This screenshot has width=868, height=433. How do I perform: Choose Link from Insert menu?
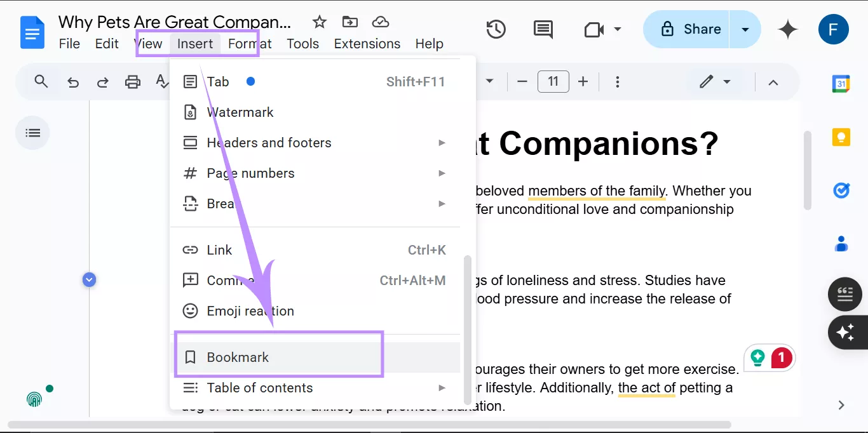[315, 250]
